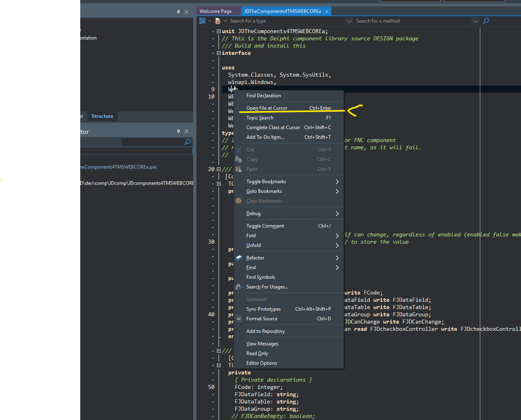Pin the Object Inspector panel
The width and height of the screenshot is (521, 420).
click(x=178, y=132)
